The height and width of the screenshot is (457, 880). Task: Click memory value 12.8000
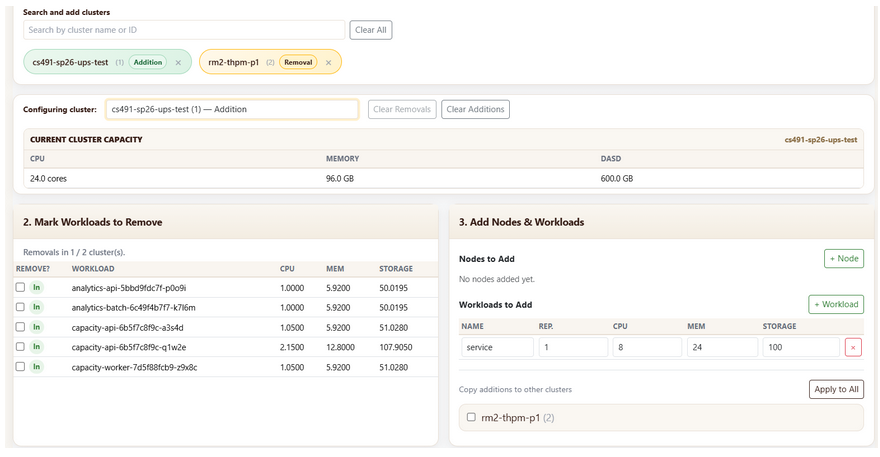340,348
